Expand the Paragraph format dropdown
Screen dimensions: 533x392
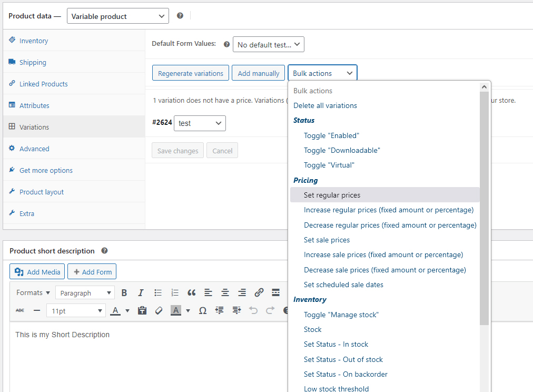pyautogui.click(x=85, y=293)
